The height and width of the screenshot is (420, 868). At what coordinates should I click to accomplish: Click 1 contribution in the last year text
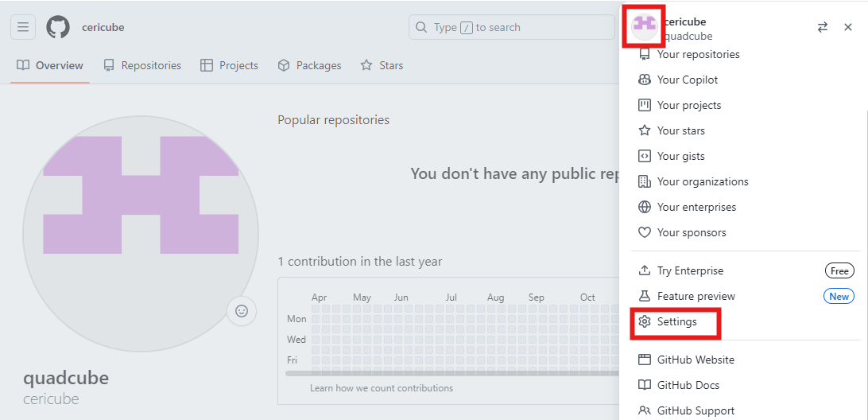tap(360, 261)
